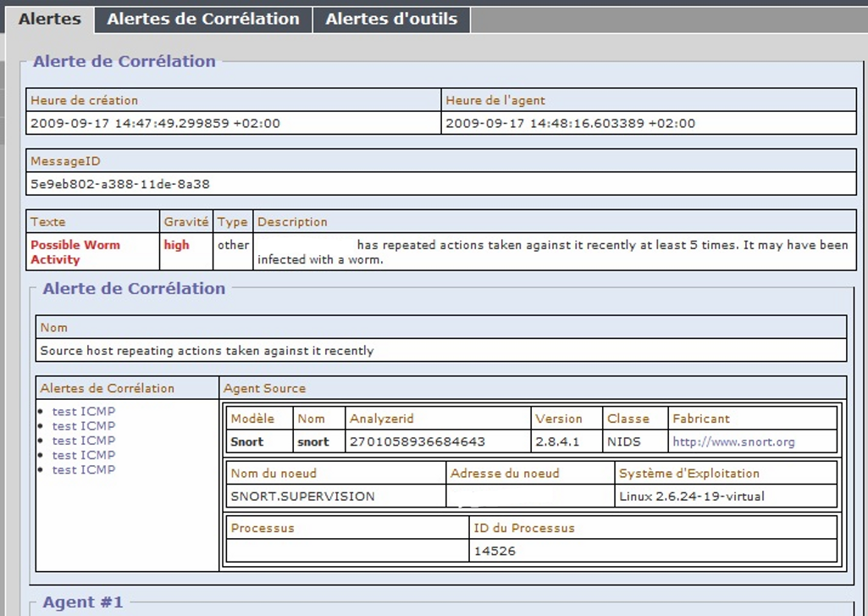The height and width of the screenshot is (616, 868).
Task: Click the red high severity value
Action: pyautogui.click(x=176, y=245)
